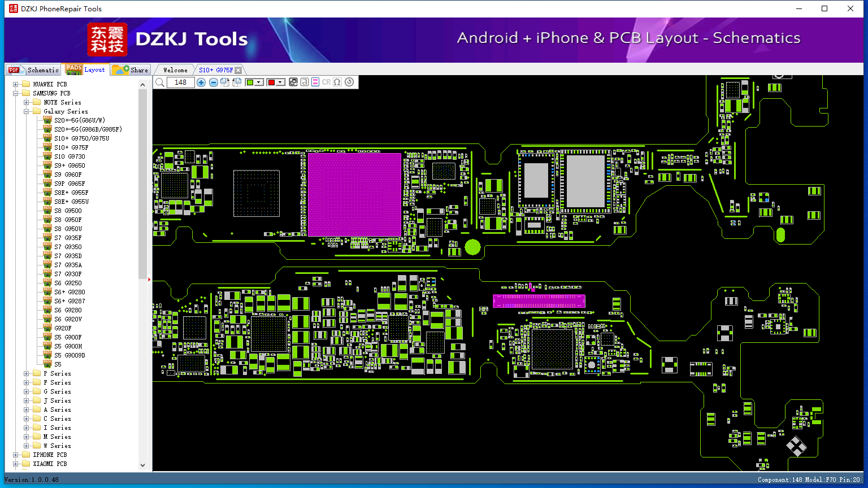Open the S10 G9730 layout
The width and height of the screenshot is (868, 488).
click(70, 156)
